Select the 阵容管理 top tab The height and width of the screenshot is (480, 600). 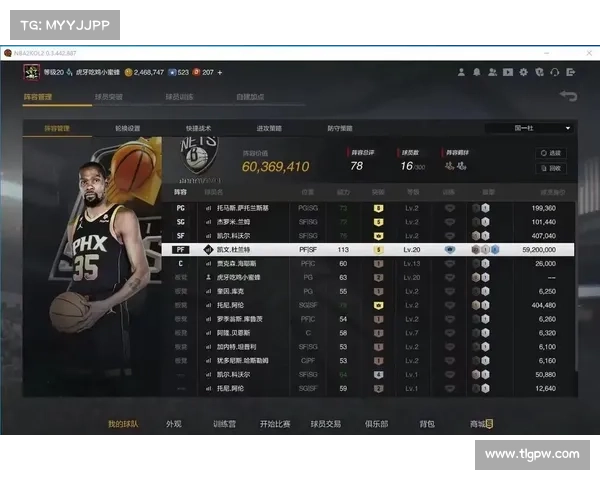tap(38, 97)
